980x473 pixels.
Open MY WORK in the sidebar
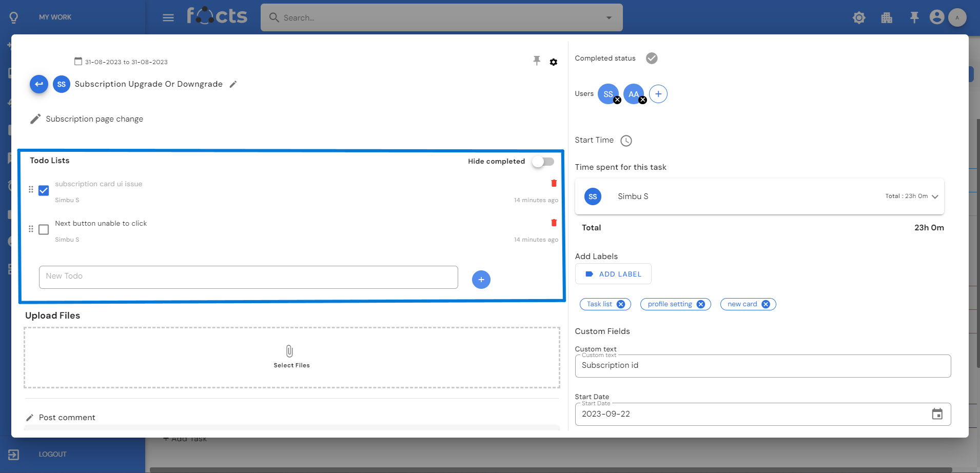click(55, 17)
